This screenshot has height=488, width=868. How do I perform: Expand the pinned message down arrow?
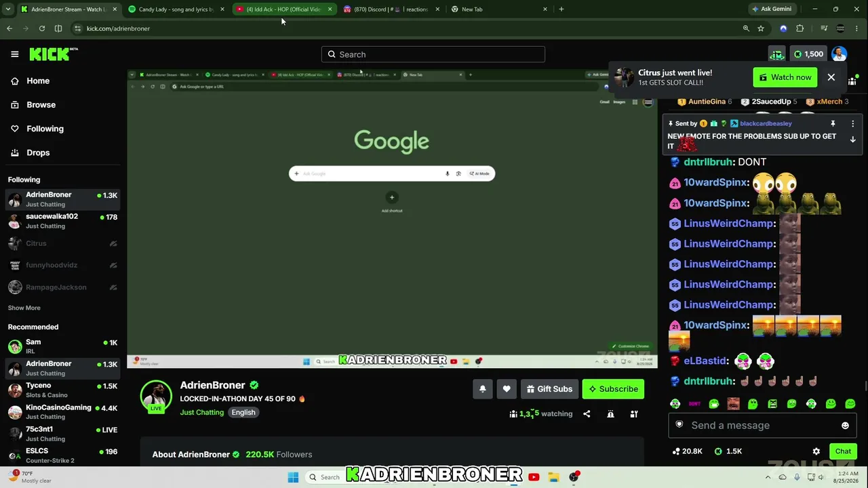pos(853,140)
